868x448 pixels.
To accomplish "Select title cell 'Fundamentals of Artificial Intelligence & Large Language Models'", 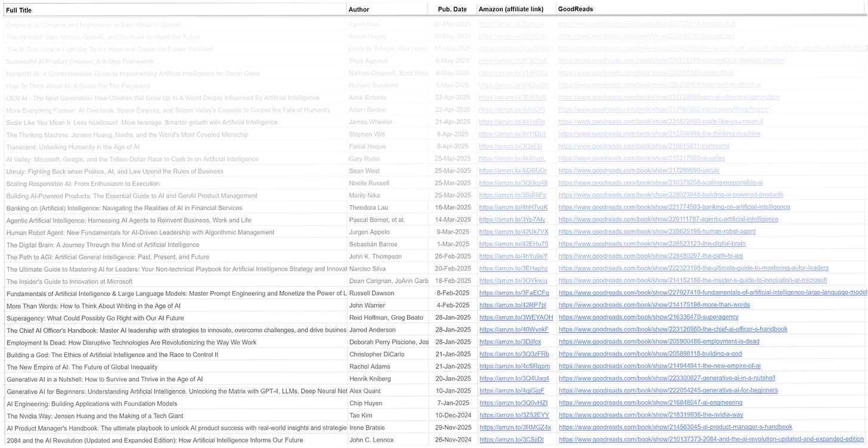I will point(176,293).
